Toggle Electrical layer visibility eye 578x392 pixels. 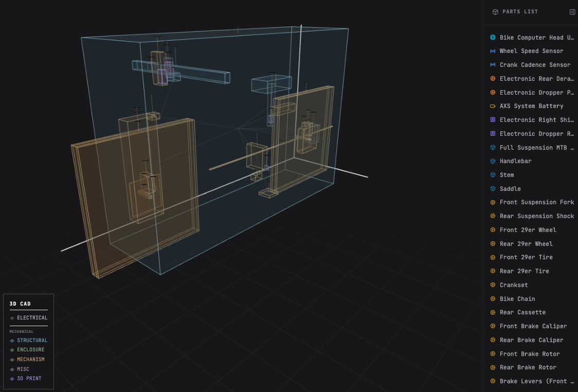click(12, 318)
